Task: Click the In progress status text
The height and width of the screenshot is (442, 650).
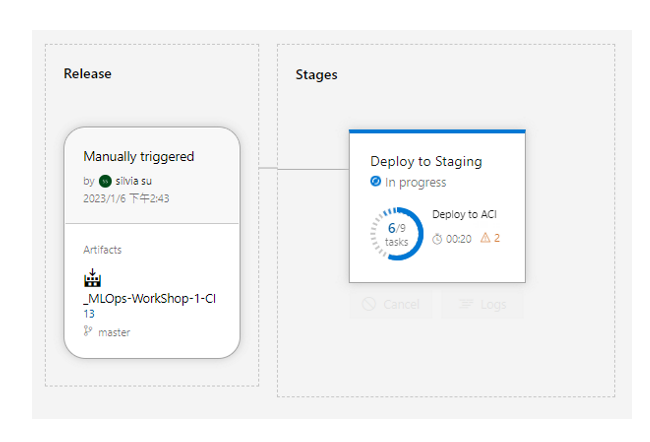Action: coord(415,183)
